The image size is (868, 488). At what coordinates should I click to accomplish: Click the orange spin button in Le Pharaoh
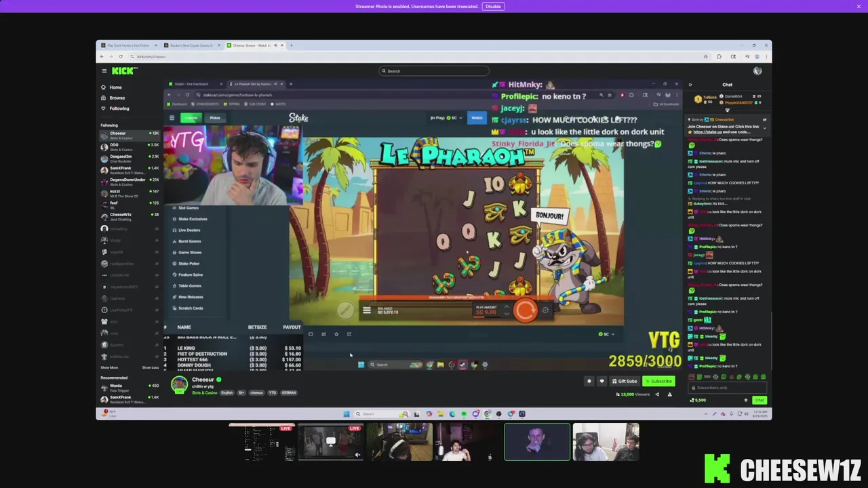(x=525, y=310)
